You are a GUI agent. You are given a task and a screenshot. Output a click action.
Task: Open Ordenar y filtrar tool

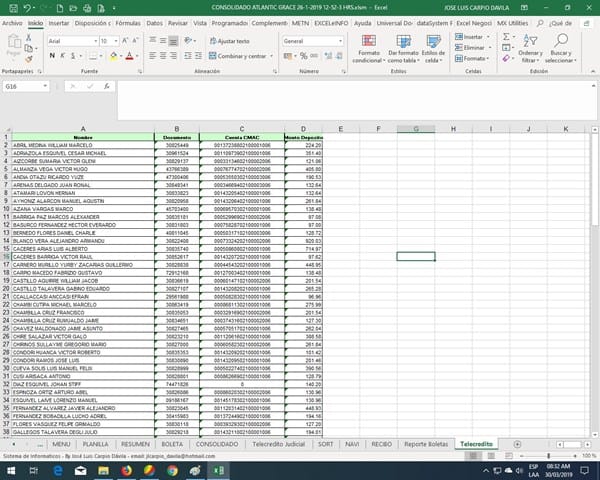point(530,50)
